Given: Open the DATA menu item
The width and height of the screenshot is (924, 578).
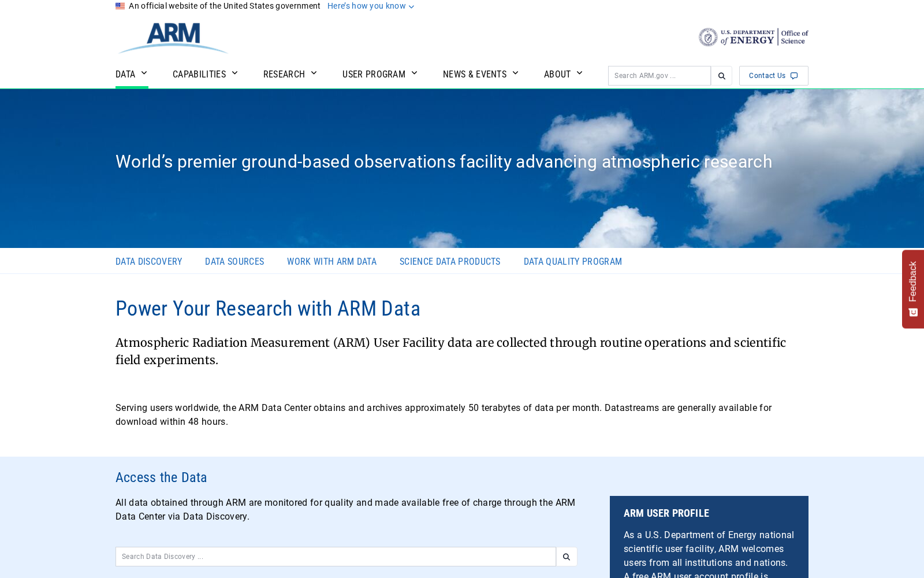Looking at the screenshot, I should tap(125, 74).
